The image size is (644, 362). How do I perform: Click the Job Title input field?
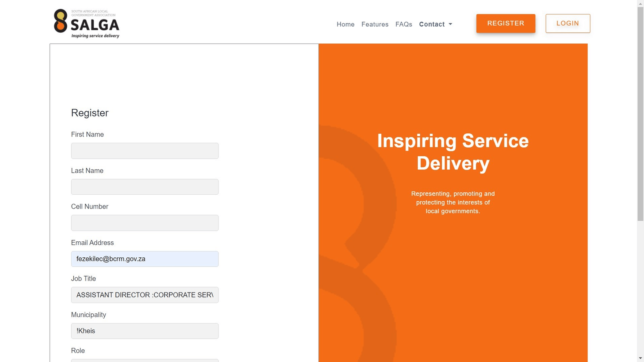point(145,295)
